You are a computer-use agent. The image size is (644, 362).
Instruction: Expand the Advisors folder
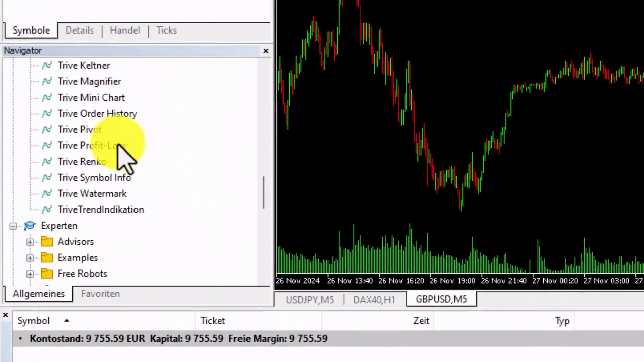(30, 242)
